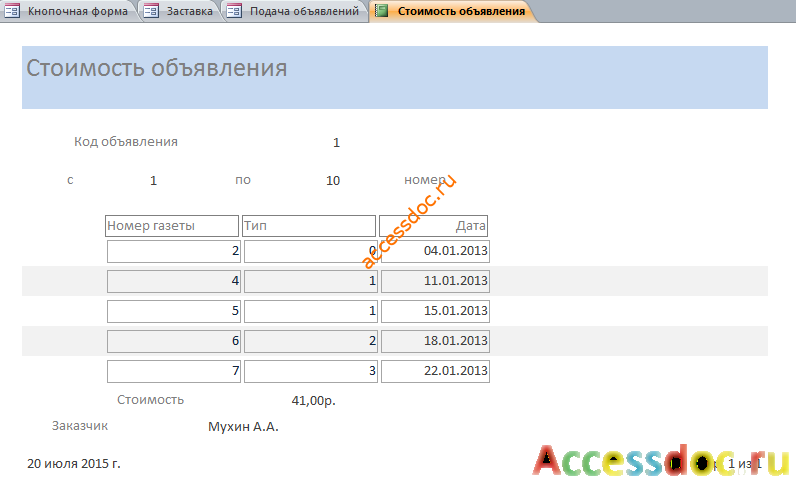Image resolution: width=796 pixels, height=482 pixels.
Task: Click newspaper number cell 2
Action: coord(174,251)
